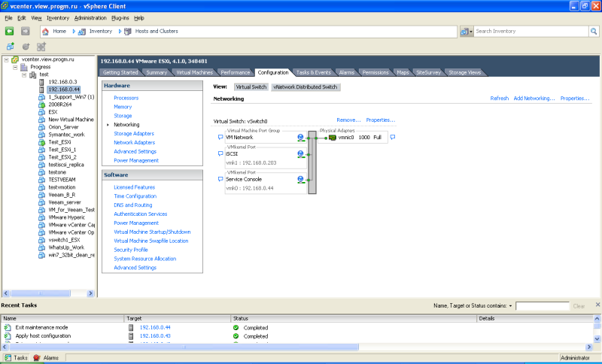602x364 pixels.
Task: Switch to the Performance tab
Action: pos(236,72)
